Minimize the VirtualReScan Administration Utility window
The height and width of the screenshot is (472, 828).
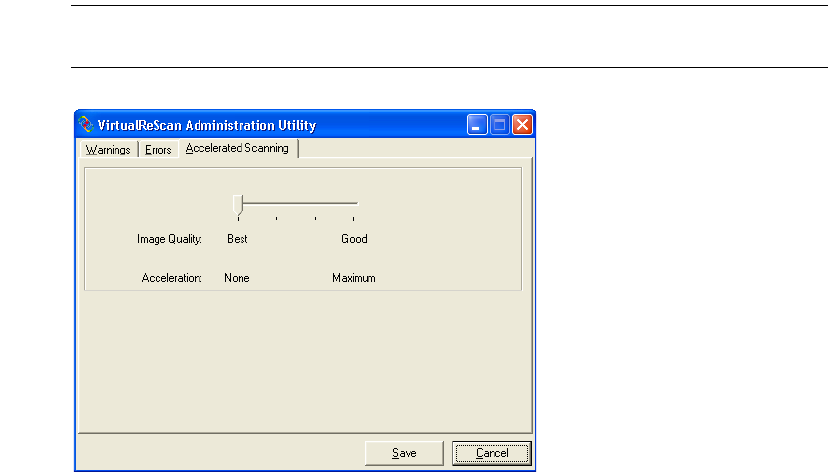478,125
